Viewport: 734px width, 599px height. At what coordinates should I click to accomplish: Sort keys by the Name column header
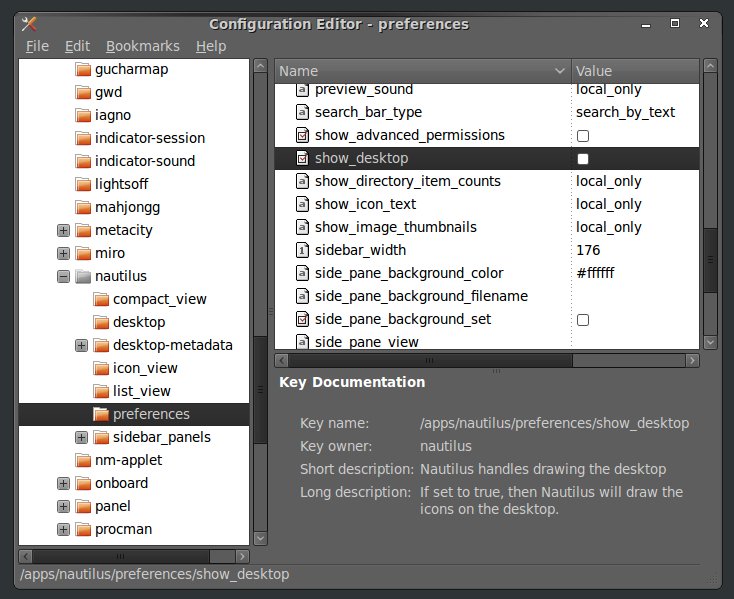click(420, 71)
